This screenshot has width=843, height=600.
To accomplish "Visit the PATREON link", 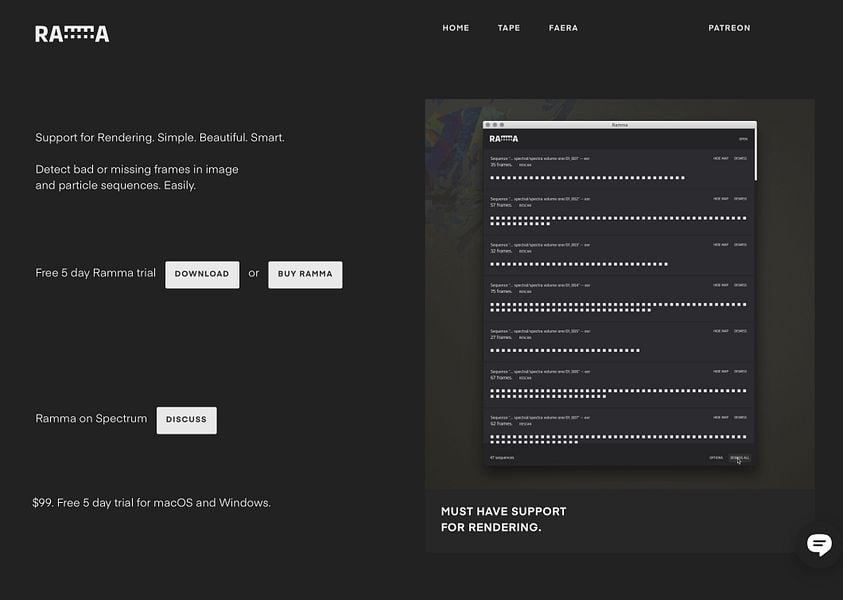I will (729, 28).
